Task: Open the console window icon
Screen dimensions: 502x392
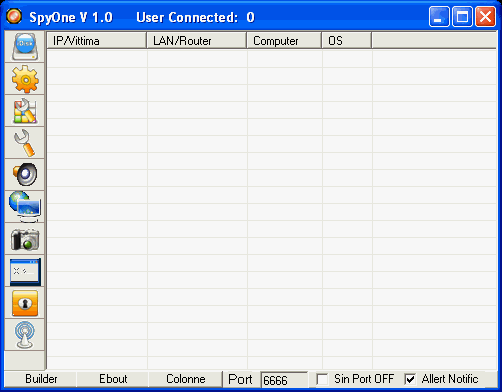Action: pos(25,271)
